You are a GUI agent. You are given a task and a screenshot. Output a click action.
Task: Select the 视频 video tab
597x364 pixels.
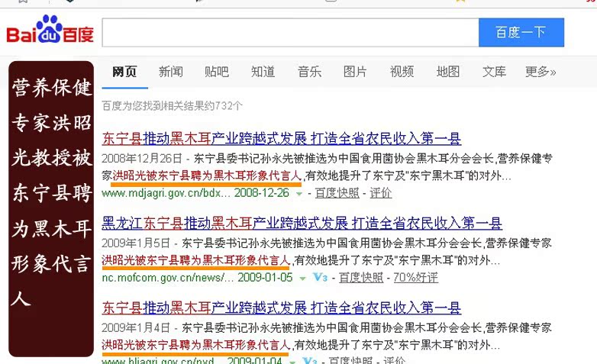pyautogui.click(x=402, y=72)
